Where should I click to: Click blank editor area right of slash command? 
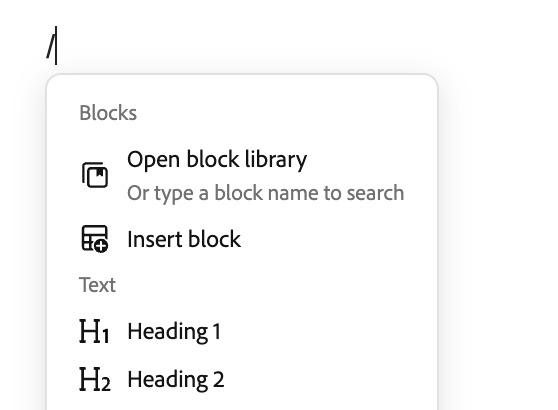pos(285,46)
